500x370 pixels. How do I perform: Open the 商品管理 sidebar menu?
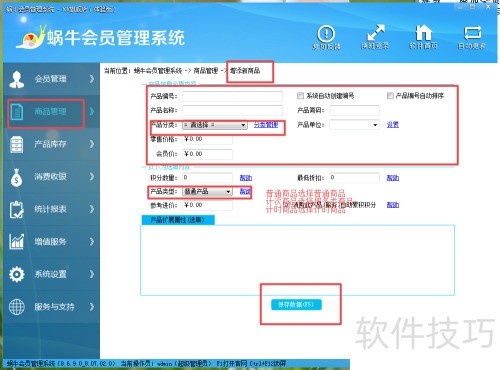52,112
